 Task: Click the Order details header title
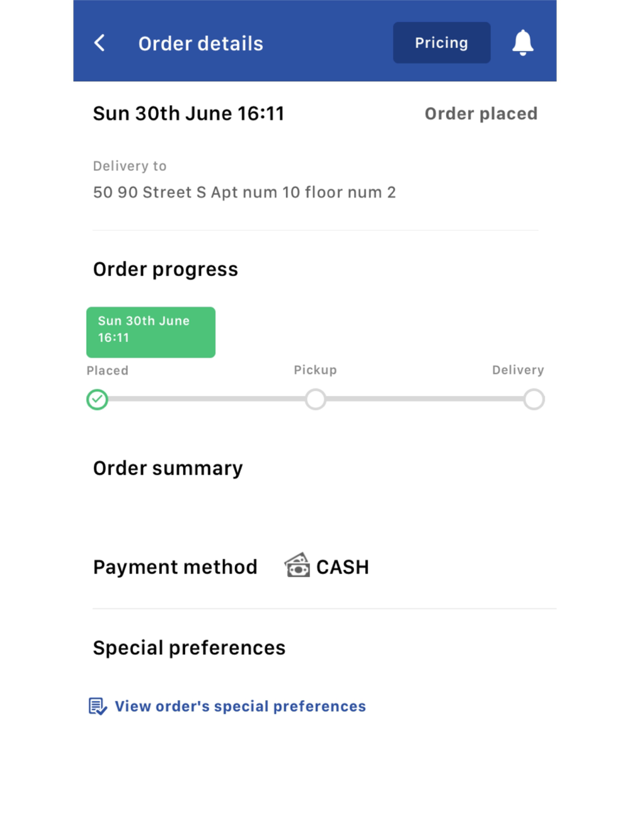tap(200, 43)
